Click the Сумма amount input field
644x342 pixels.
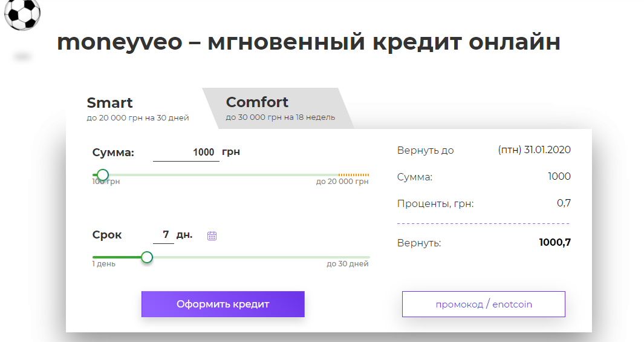[186, 153]
